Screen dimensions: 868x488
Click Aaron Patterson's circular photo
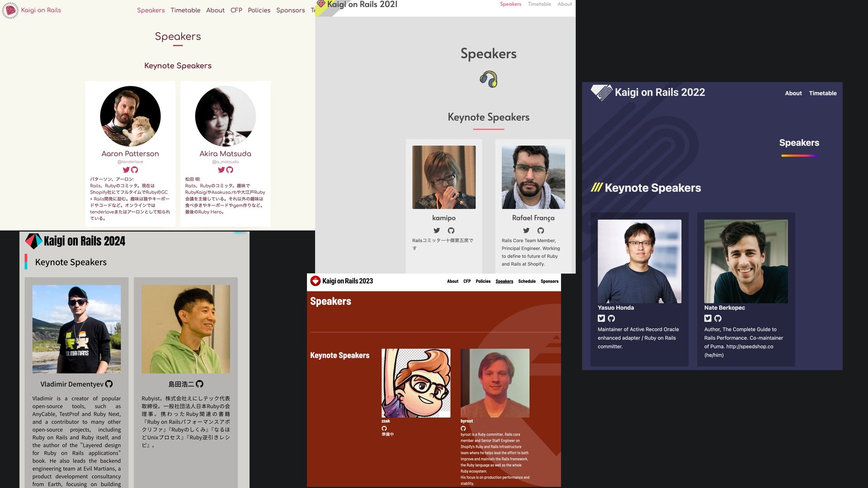point(130,116)
